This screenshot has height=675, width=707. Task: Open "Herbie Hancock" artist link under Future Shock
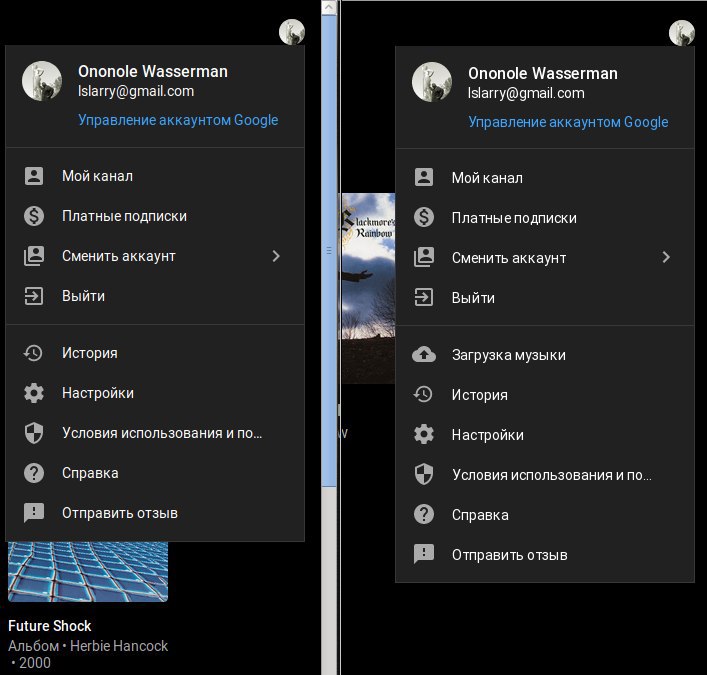119,646
